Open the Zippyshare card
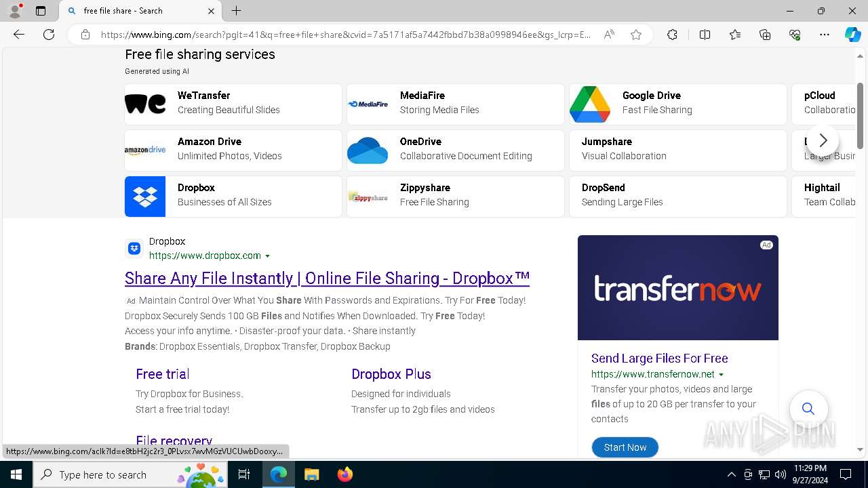Screen dimensions: 868x488 coord(456,197)
